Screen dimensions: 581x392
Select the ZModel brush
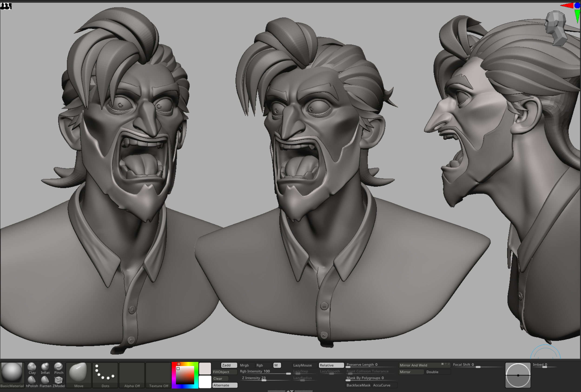59,382
